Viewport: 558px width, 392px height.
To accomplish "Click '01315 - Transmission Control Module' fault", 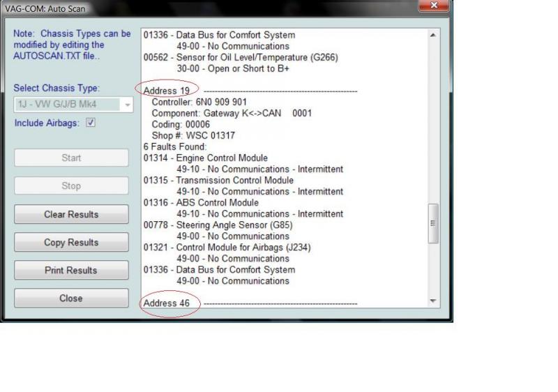I will click(x=218, y=181).
